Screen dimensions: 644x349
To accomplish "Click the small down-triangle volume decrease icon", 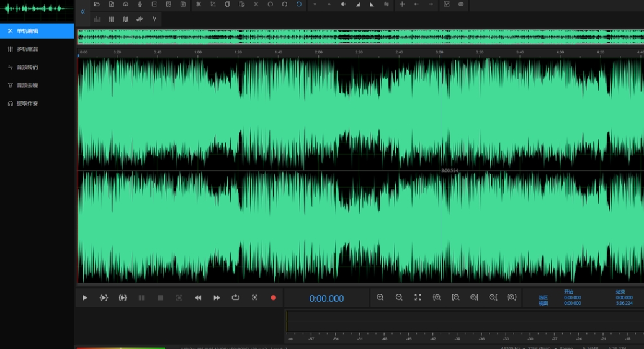I will click(315, 4).
